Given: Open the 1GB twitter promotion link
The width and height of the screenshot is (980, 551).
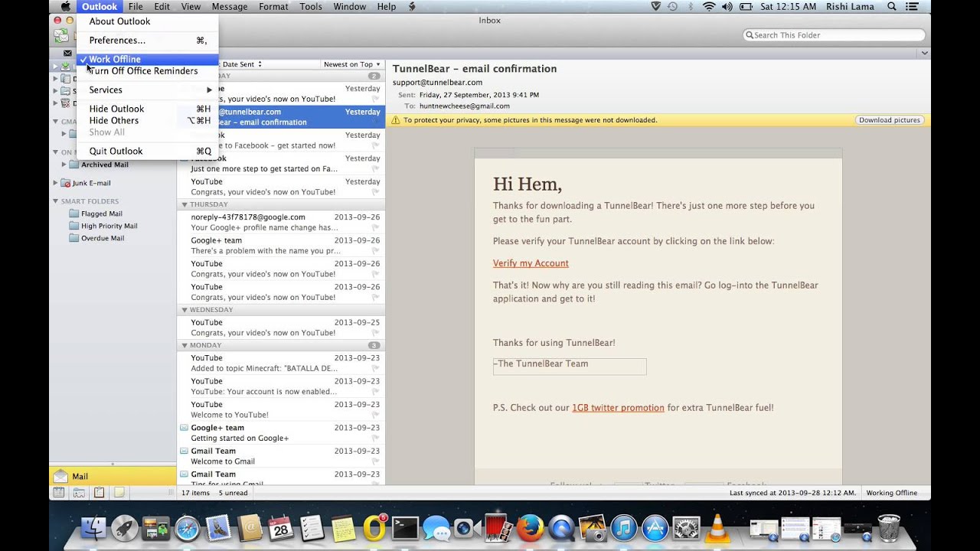Looking at the screenshot, I should pyautogui.click(x=618, y=408).
